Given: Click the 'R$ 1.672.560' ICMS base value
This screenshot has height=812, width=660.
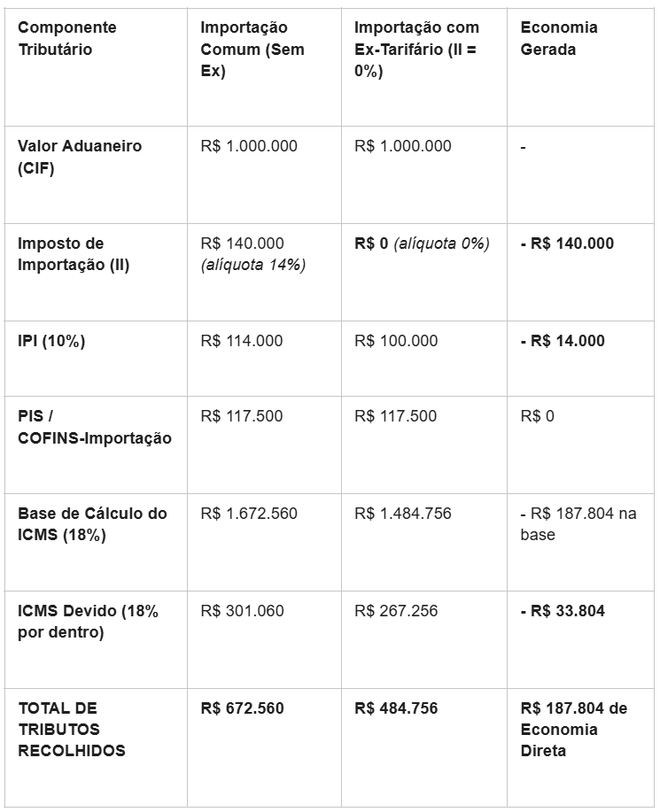Looking at the screenshot, I should pos(249,514).
